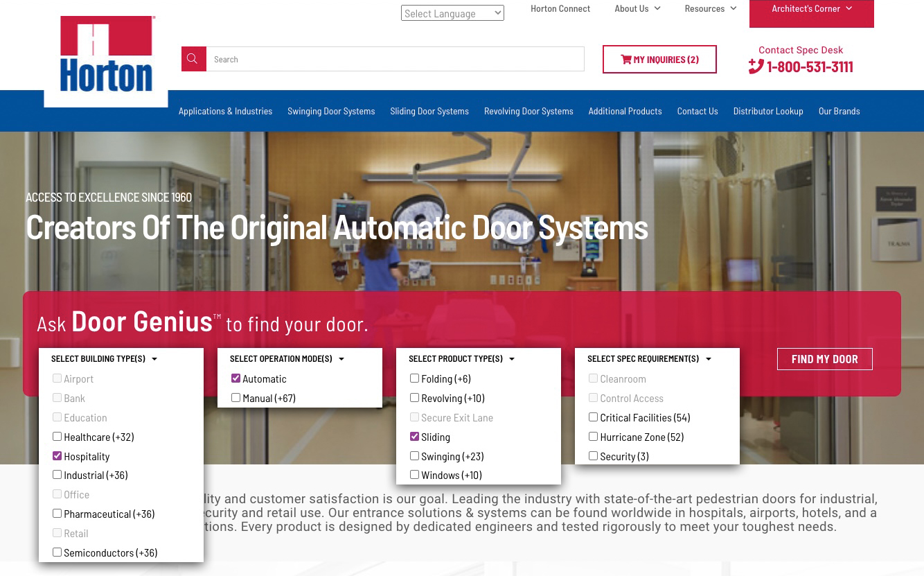Focus the Search text field
924x576 pixels.
(x=395, y=59)
